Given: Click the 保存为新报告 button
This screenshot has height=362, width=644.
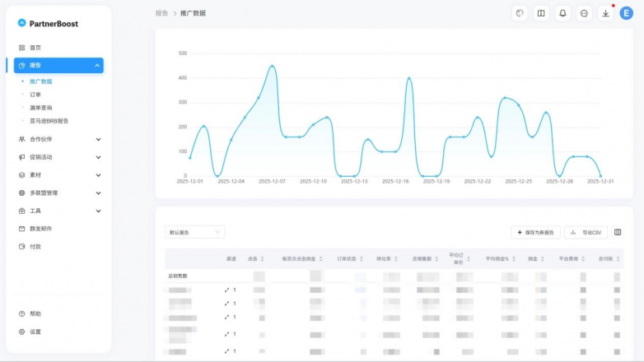Looking at the screenshot, I should 535,233.
